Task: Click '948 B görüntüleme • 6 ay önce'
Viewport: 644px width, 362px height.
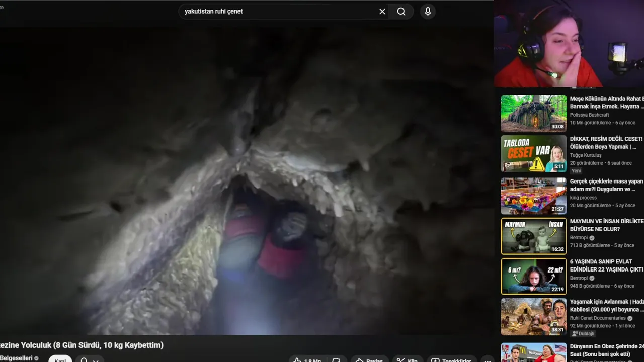Action: [602, 286]
